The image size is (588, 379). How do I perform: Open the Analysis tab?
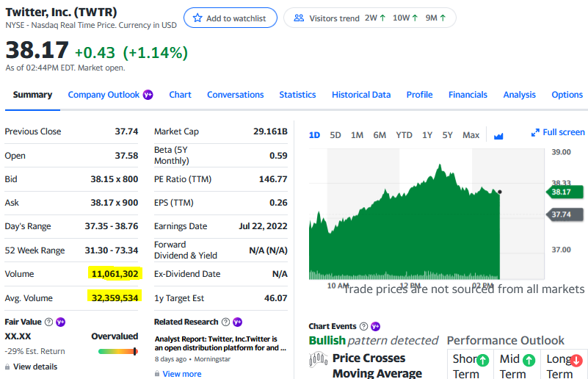click(520, 95)
